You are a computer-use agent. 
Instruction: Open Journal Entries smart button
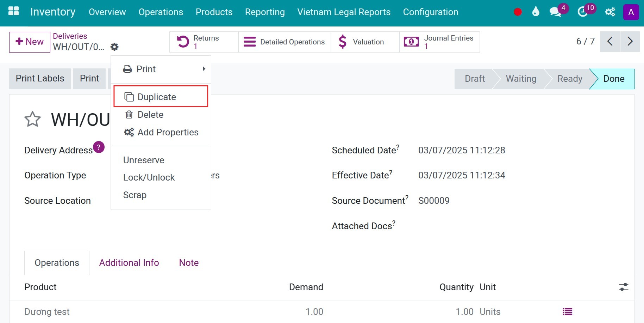(439, 42)
